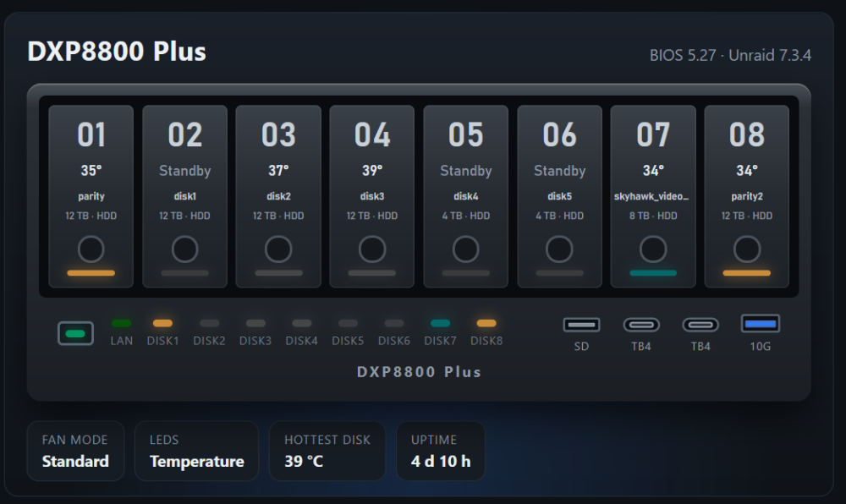Select the "39°" temperature in bay 04

click(x=372, y=171)
